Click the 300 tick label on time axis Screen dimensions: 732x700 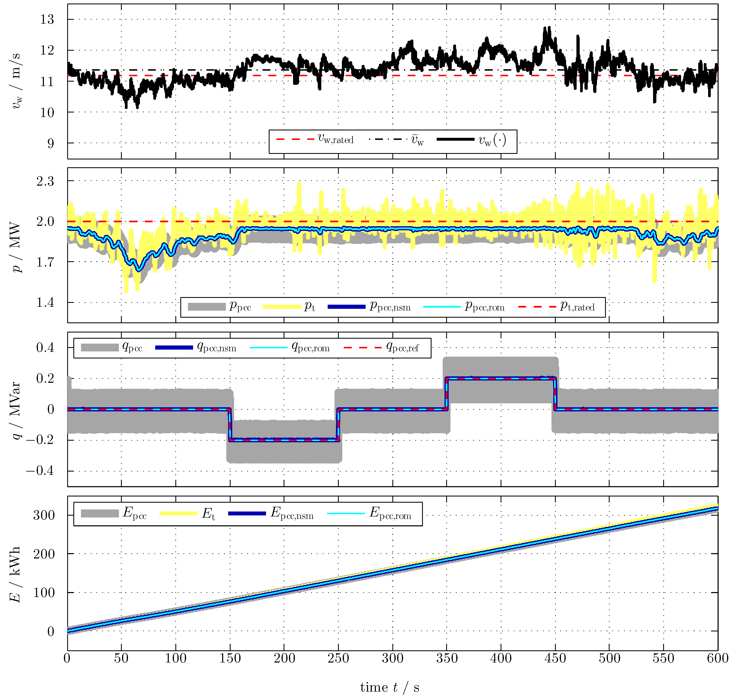392,658
